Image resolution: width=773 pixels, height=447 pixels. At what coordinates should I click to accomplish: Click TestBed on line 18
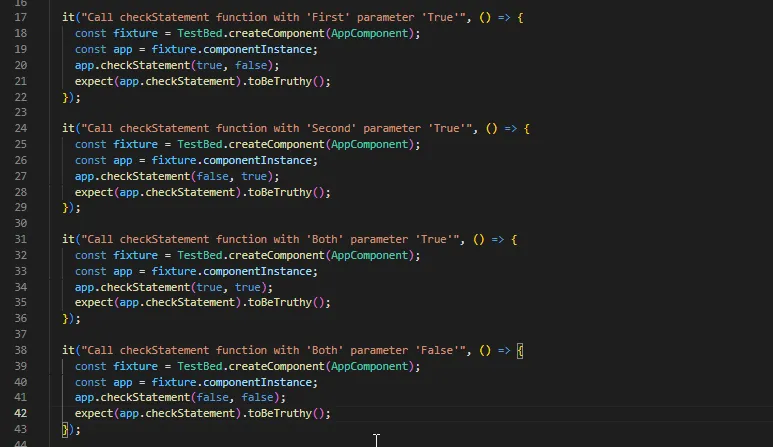coord(200,33)
